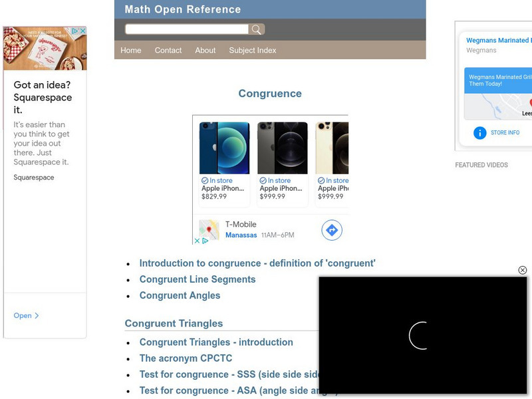Open Test for congruence - SSS link
Viewport: 532px width, 399px height.
(x=229, y=374)
